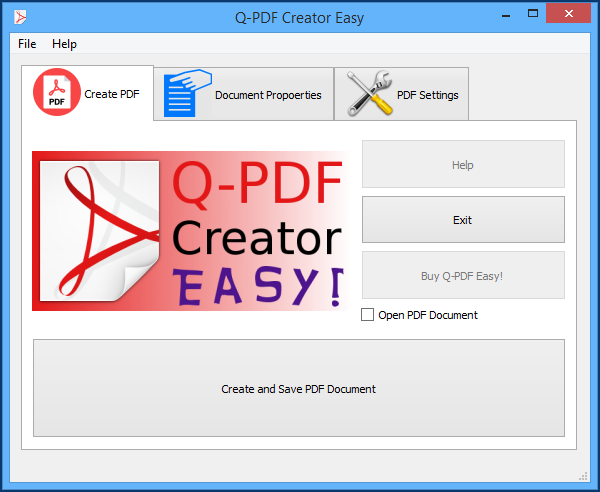Click the window resize grip corner
Viewport: 600px width, 492px height.
click(x=583, y=476)
